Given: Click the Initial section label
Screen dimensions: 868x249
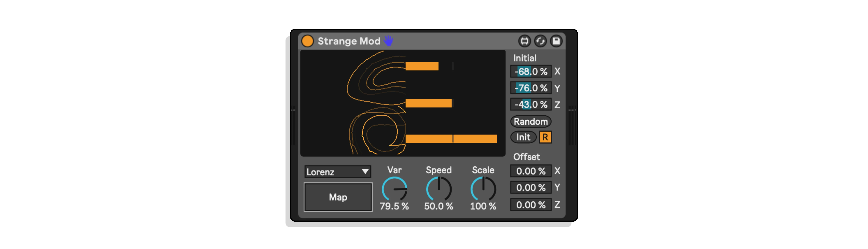Looking at the screenshot, I should tap(525, 58).
